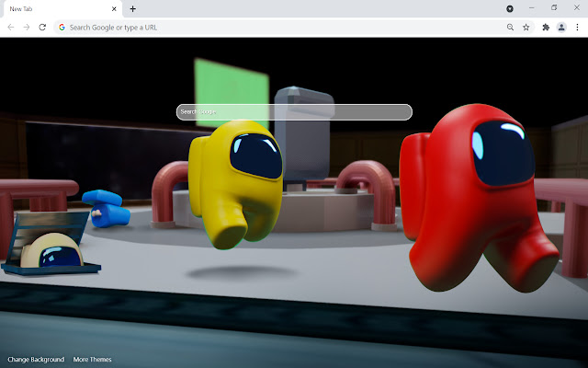Click the Google logo in the omnibox
This screenshot has width=588, height=368.
point(62,28)
